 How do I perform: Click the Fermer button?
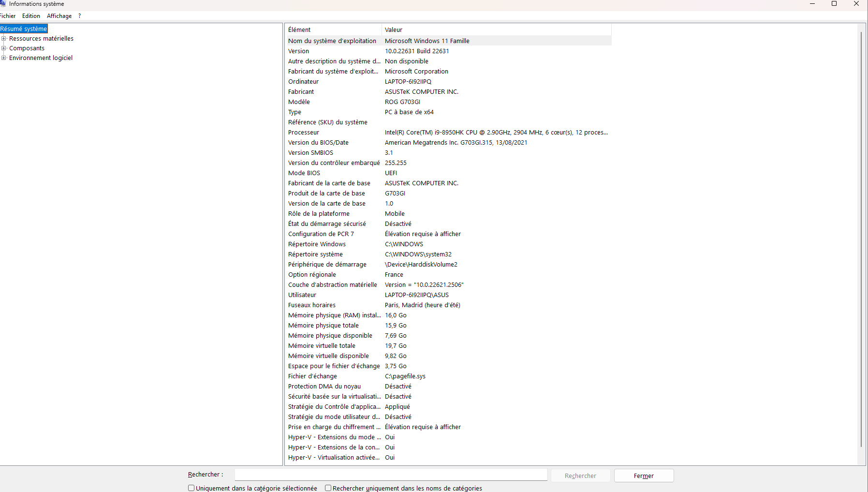tap(644, 476)
